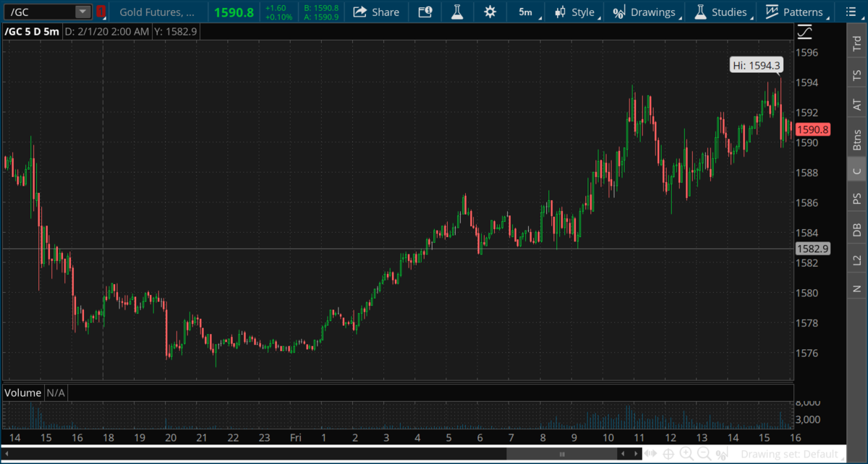Viewport: 868px width, 464px height.
Task: Click the red clipboard link icon
Action: point(101,12)
